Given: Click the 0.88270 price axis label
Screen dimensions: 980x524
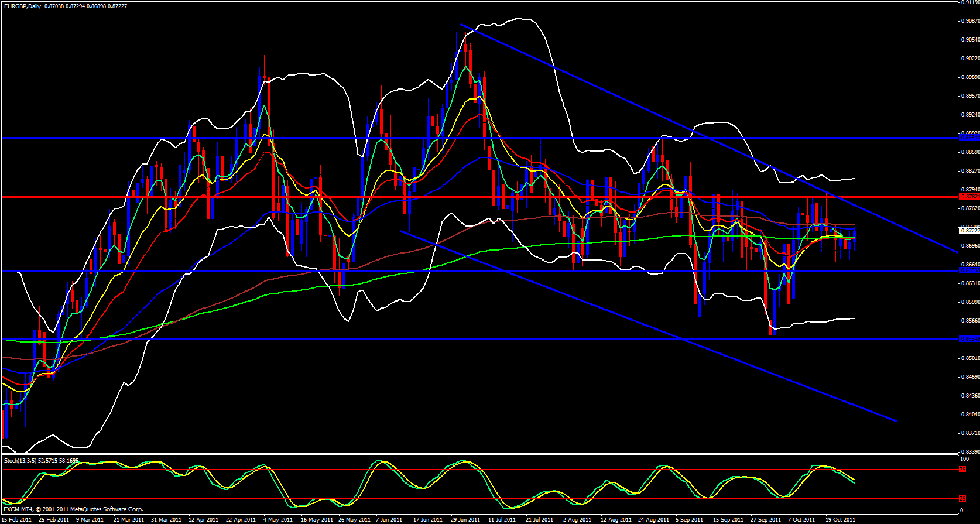Looking at the screenshot, I should tap(970, 171).
